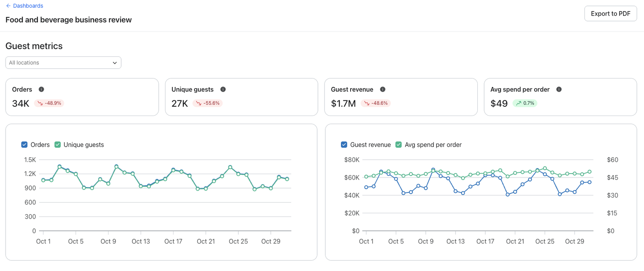Click the info icon next to Unique guests

[x=223, y=89]
